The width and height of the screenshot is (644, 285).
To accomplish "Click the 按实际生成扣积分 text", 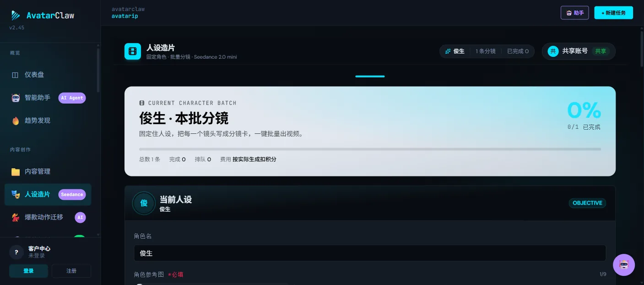I will 254,159.
